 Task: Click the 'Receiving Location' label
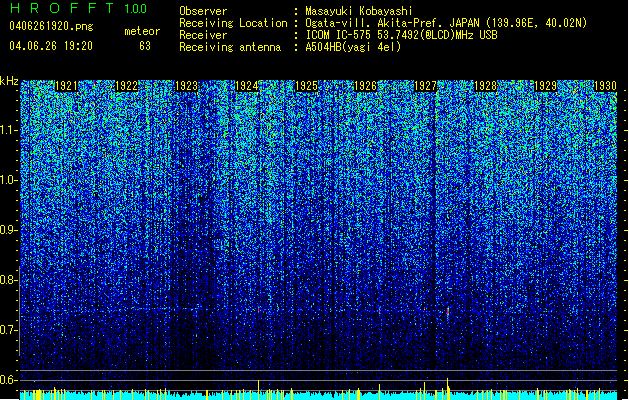coord(233,23)
